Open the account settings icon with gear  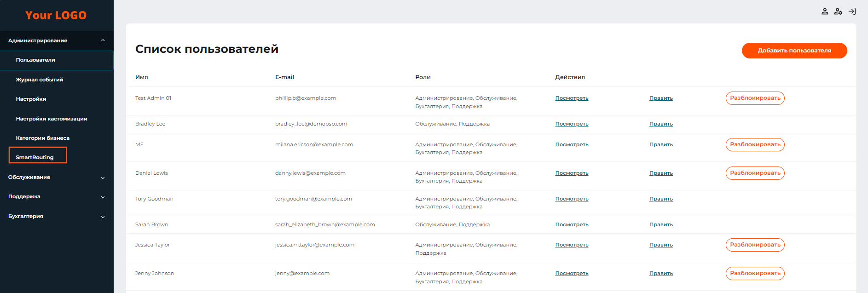(x=838, y=11)
